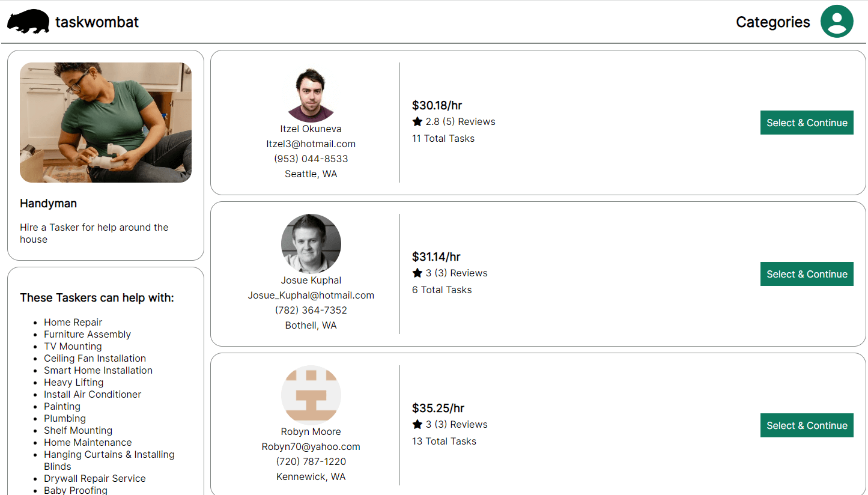Click the star icon in Josue Kuphal's rating
This screenshot has height=495, width=868.
[x=417, y=273]
